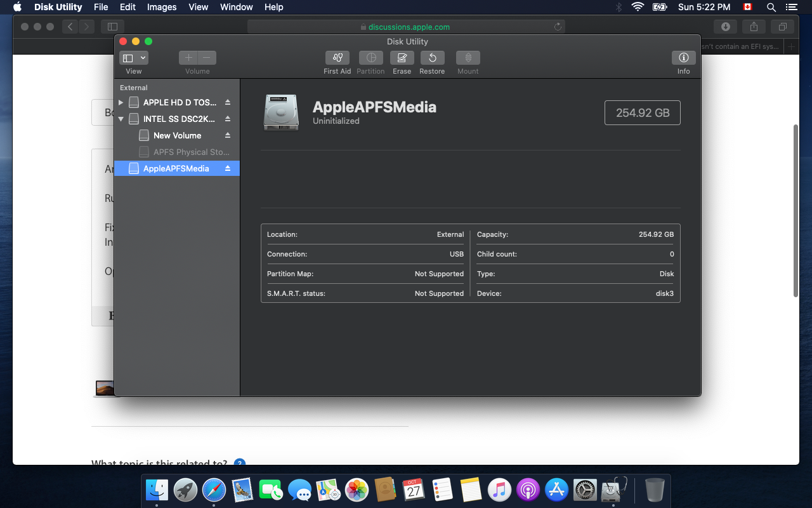Collapse the INTEL SS DSC2K disk
This screenshot has height=508, width=812.
point(121,119)
